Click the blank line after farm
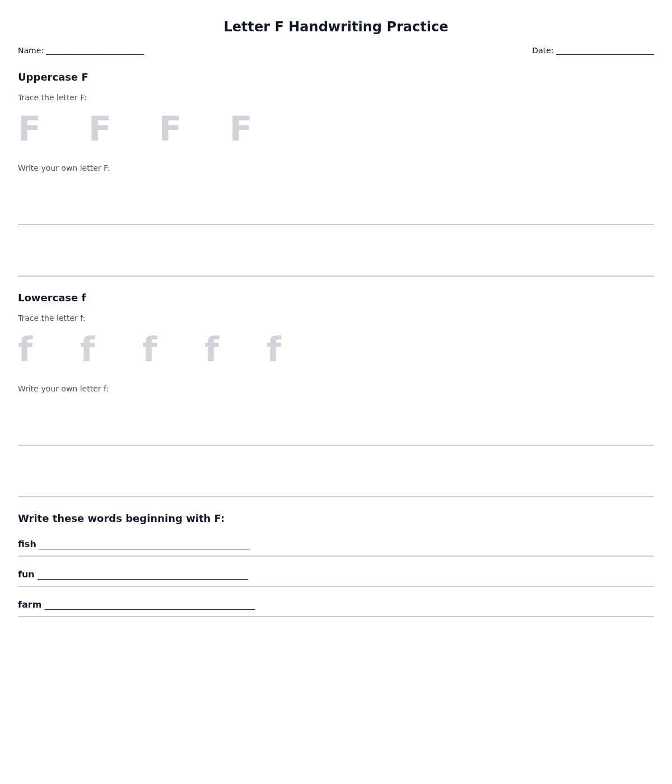Viewport: 672px width, 784px height. coord(150,606)
